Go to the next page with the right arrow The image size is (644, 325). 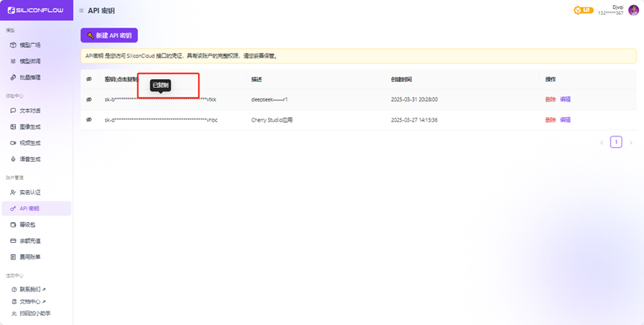pyautogui.click(x=631, y=142)
